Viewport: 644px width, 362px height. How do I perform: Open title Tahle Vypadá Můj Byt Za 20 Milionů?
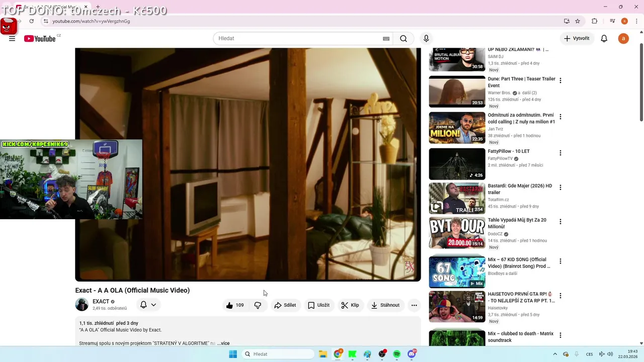coord(517,223)
